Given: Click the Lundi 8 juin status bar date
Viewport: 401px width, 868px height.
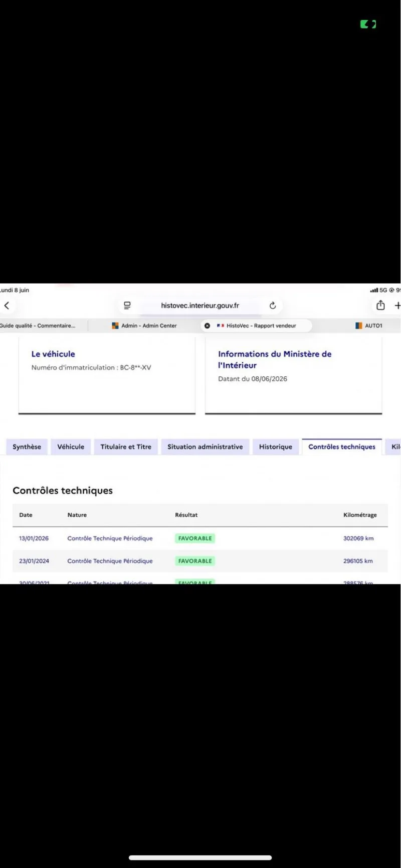Looking at the screenshot, I should (15, 290).
